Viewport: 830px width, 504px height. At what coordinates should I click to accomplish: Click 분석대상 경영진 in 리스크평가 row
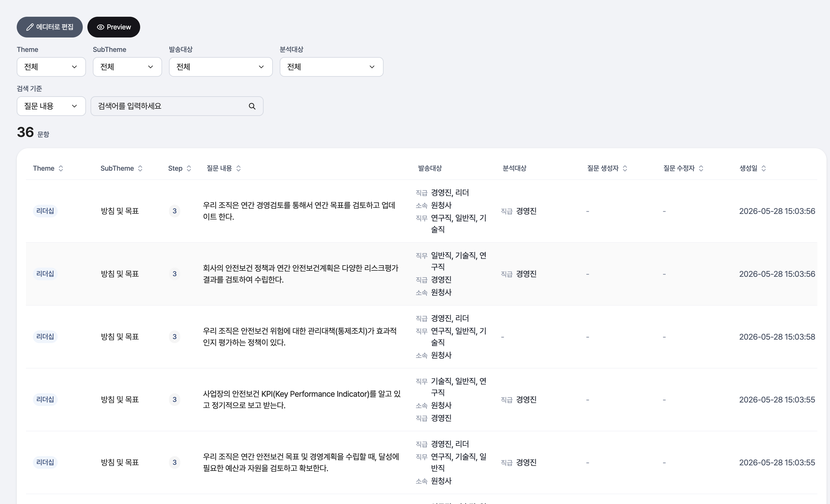(526, 274)
